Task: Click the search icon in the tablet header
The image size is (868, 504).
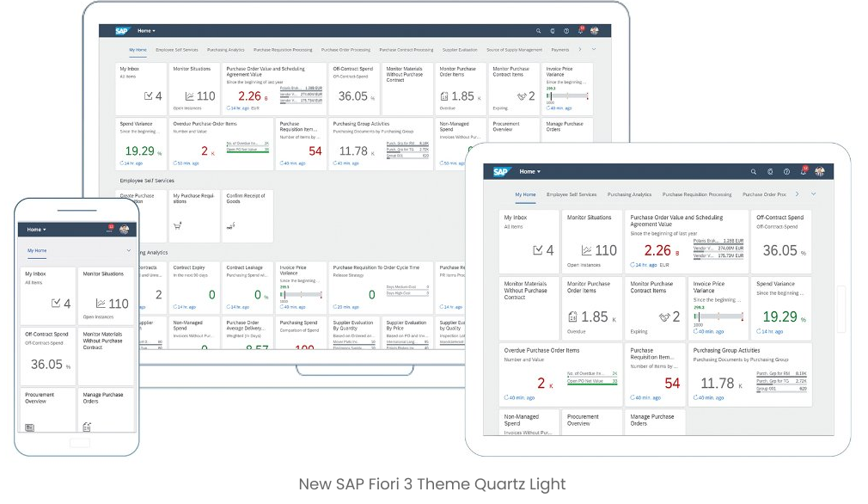Action: click(754, 172)
